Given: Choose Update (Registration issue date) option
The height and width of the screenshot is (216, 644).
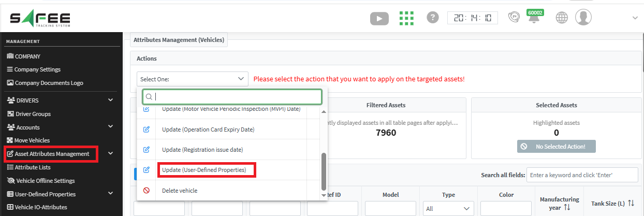Looking at the screenshot, I should point(202,150).
